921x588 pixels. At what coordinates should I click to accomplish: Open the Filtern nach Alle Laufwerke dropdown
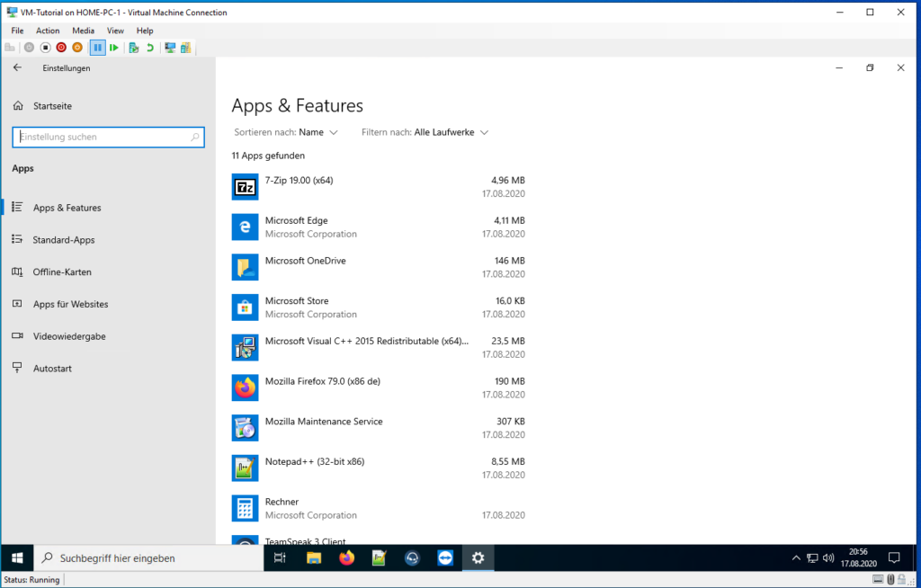425,132
